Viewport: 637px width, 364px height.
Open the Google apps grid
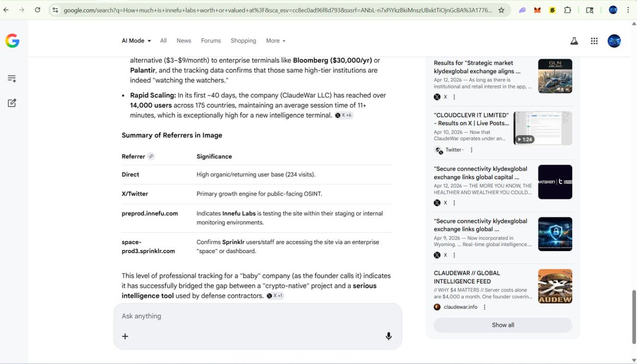[594, 41]
